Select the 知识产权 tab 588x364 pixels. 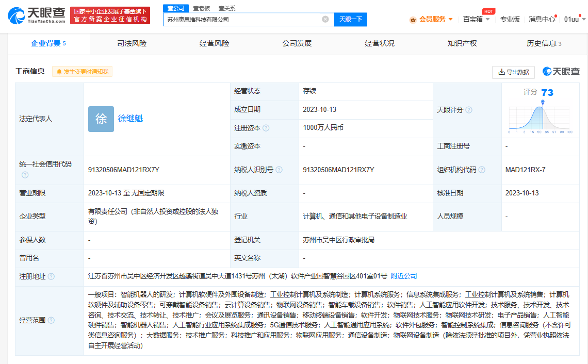point(462,43)
